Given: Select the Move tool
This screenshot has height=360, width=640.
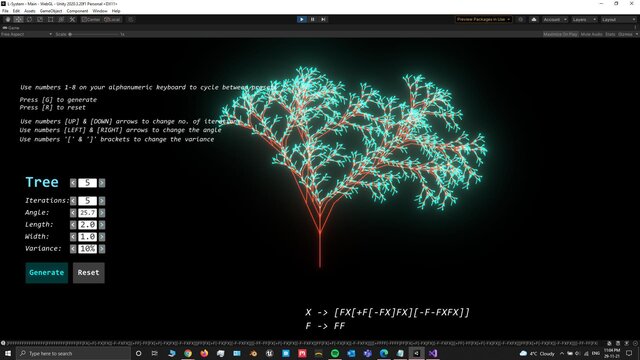Looking at the screenshot, I should (18, 20).
